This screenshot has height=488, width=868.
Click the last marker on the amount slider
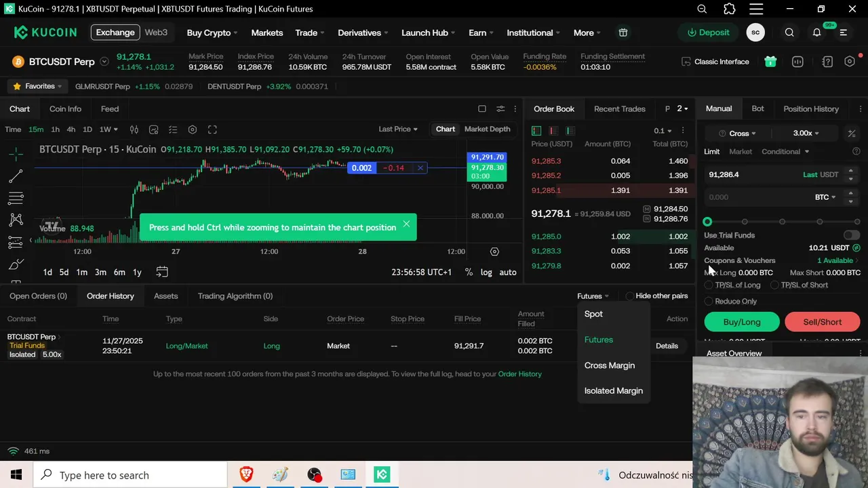(x=857, y=222)
